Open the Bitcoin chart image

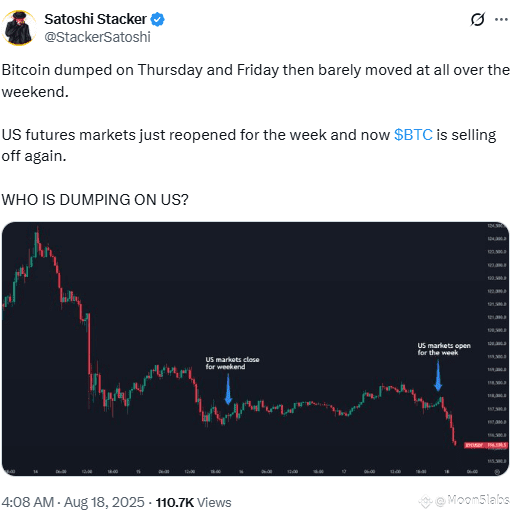pyautogui.click(x=255, y=349)
